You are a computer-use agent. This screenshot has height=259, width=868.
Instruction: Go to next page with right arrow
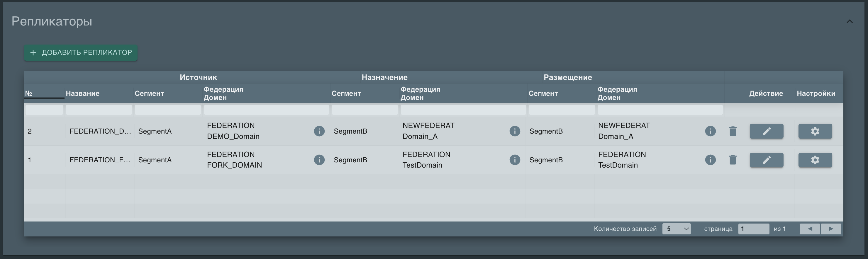tap(830, 229)
